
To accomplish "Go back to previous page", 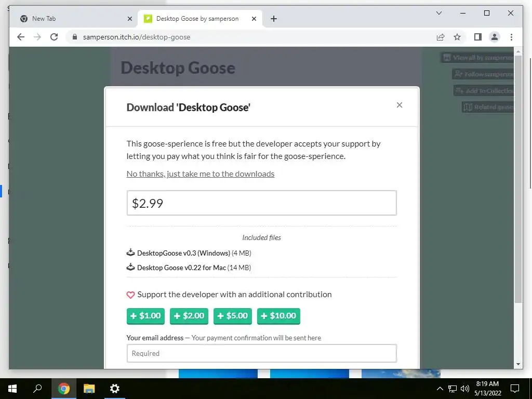I will pos(21,37).
